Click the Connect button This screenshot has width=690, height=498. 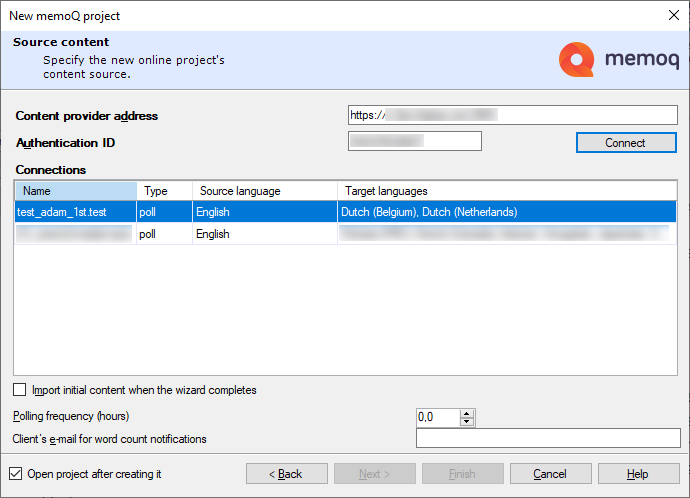point(625,143)
